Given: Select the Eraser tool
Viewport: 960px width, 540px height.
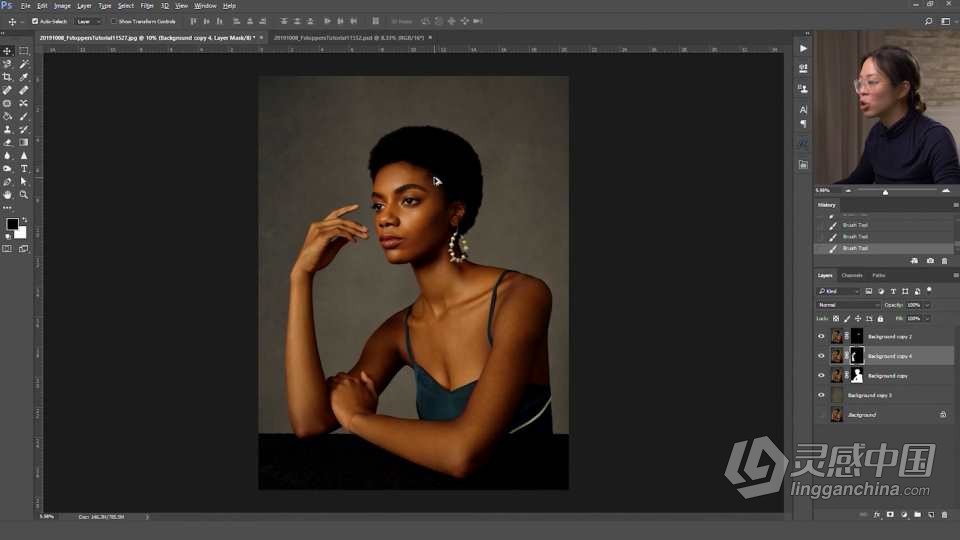Looking at the screenshot, I should [7, 142].
